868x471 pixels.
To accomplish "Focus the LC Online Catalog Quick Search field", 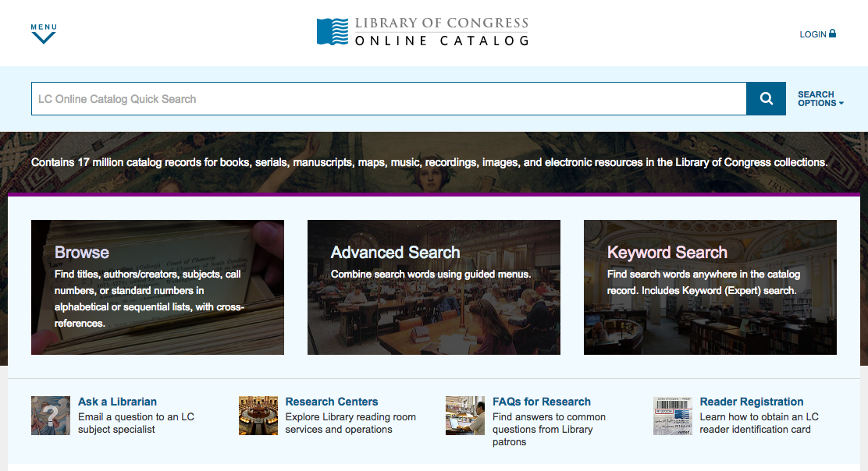I will 389,99.
